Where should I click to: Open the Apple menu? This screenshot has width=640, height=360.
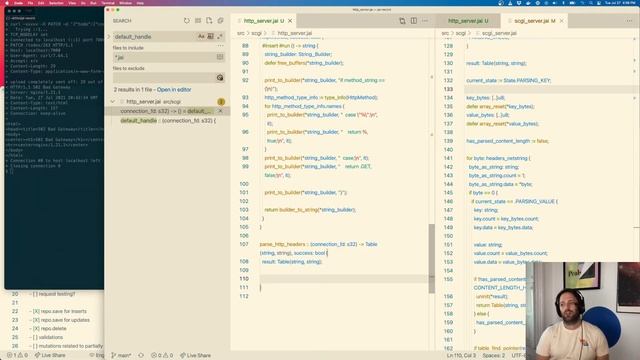[x=7, y=3]
